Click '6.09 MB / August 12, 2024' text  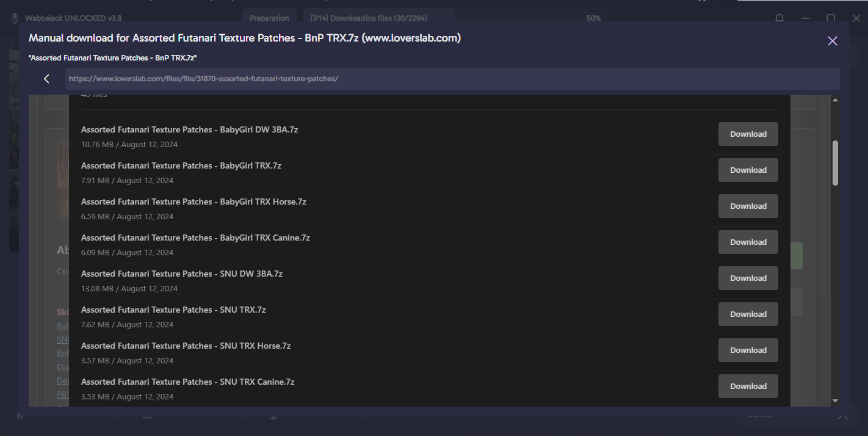click(x=127, y=253)
